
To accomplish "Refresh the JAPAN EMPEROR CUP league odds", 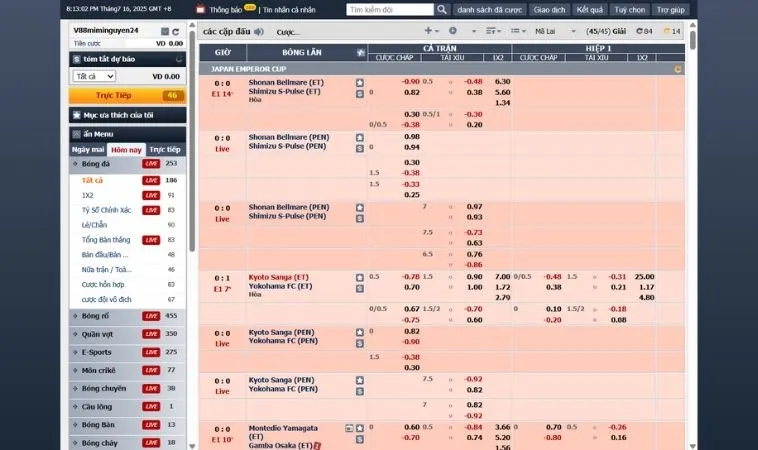I will point(678,69).
